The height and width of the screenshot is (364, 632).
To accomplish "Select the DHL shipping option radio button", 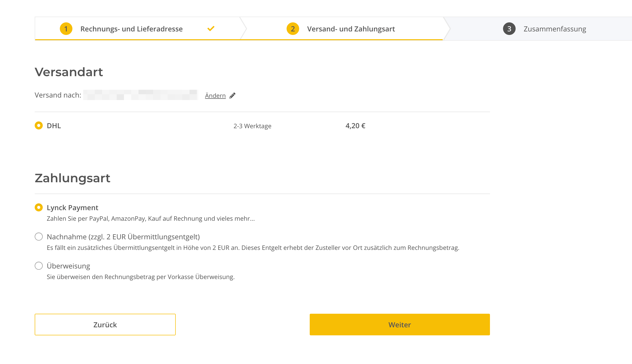I will pos(38,126).
